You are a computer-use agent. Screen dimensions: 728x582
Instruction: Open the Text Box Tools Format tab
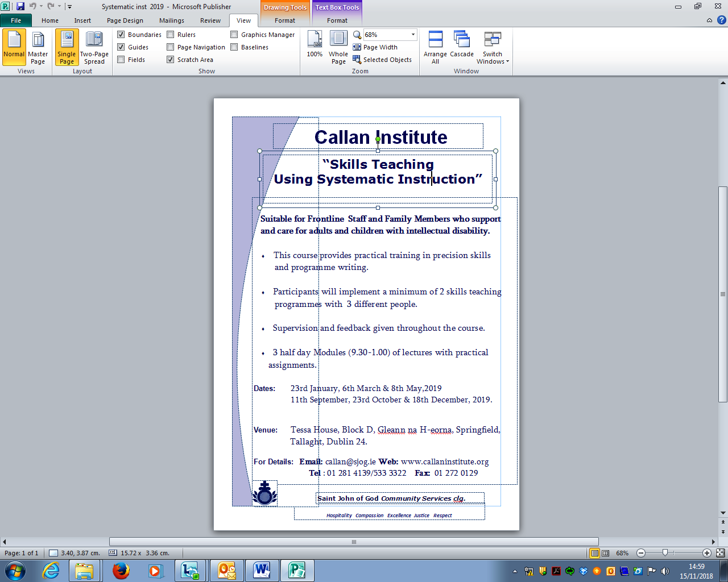[x=337, y=20]
